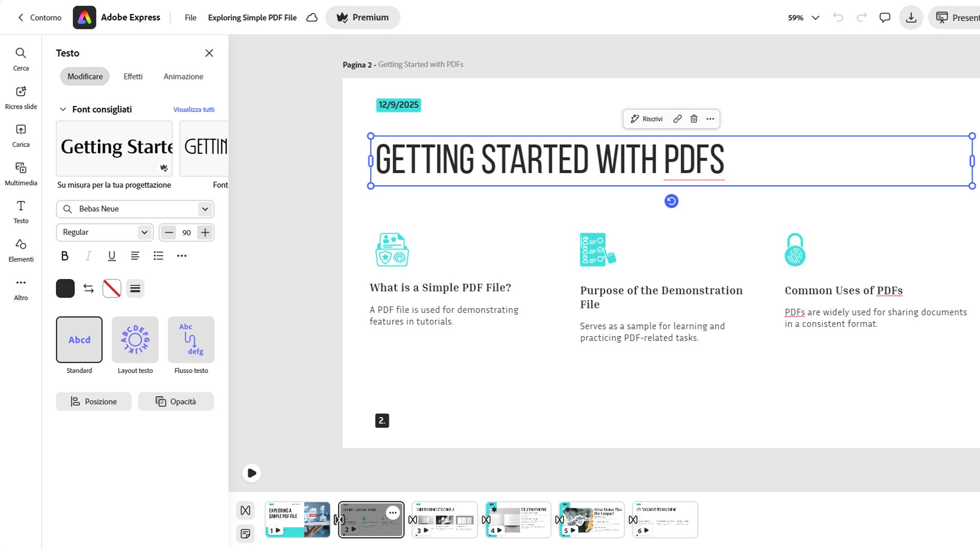Open the File menu
The width and height of the screenshot is (980, 550).
[190, 17]
